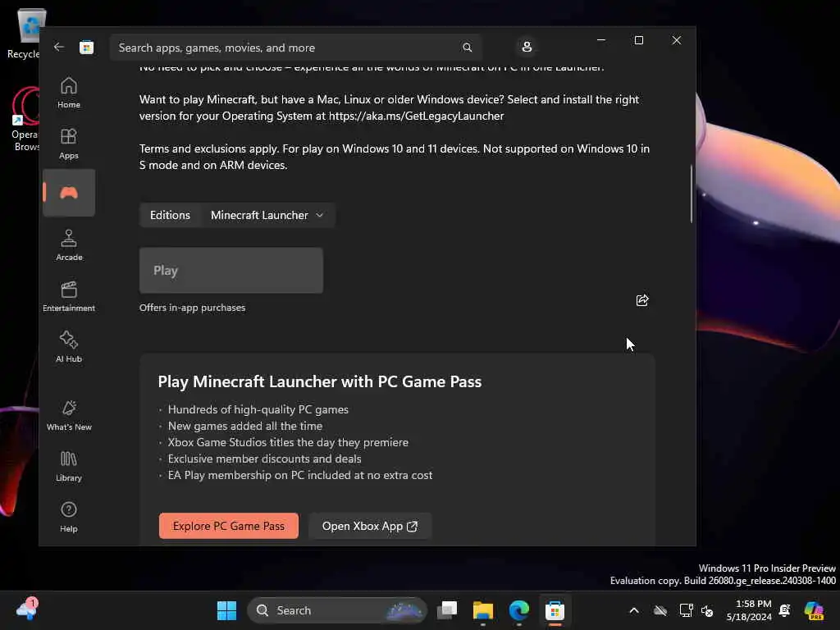Open the Copilot Preview taskbar icon
The width and height of the screenshot is (840, 630).
(x=815, y=610)
